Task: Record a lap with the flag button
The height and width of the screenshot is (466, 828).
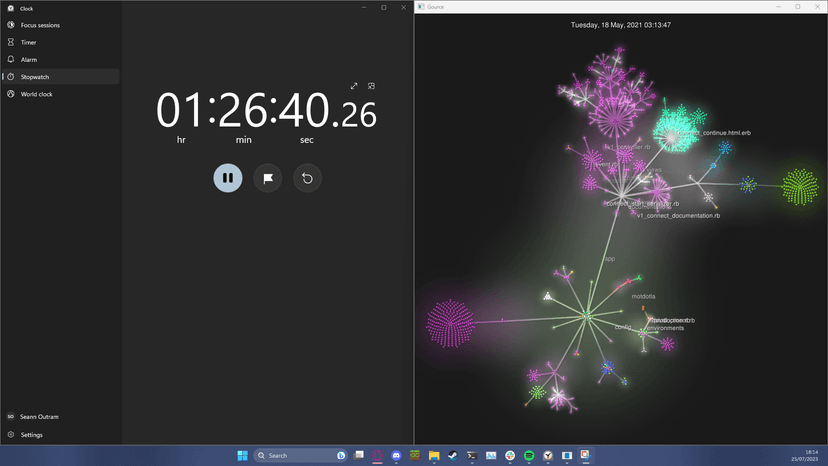Action: tap(267, 178)
